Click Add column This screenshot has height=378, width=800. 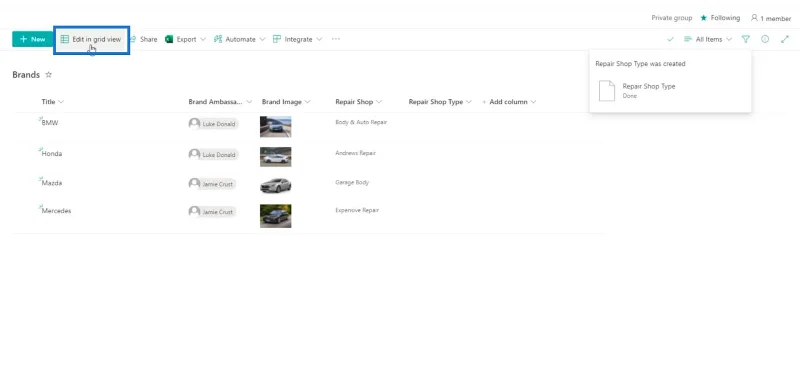(x=509, y=102)
